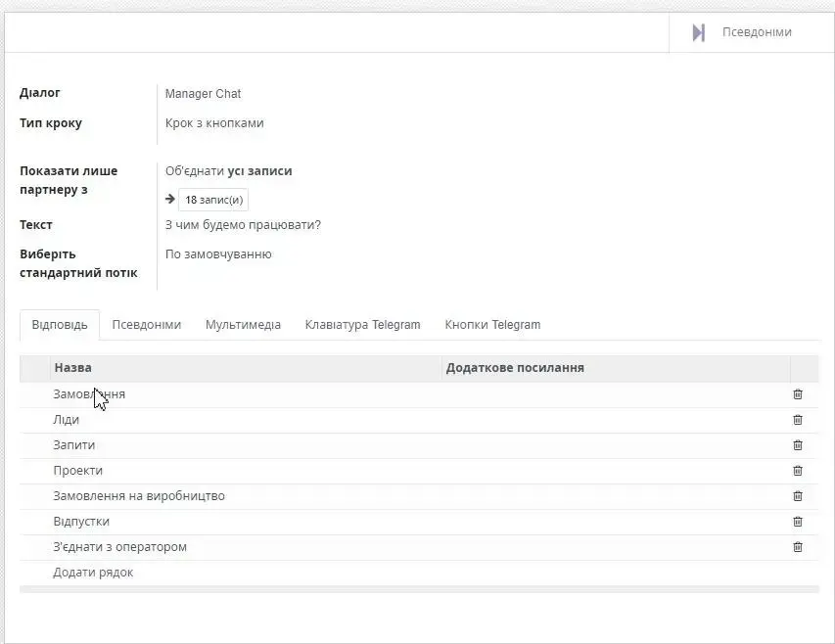Open the "По замовчуванню" default flow selector
This screenshot has height=644, width=835.
tap(218, 253)
